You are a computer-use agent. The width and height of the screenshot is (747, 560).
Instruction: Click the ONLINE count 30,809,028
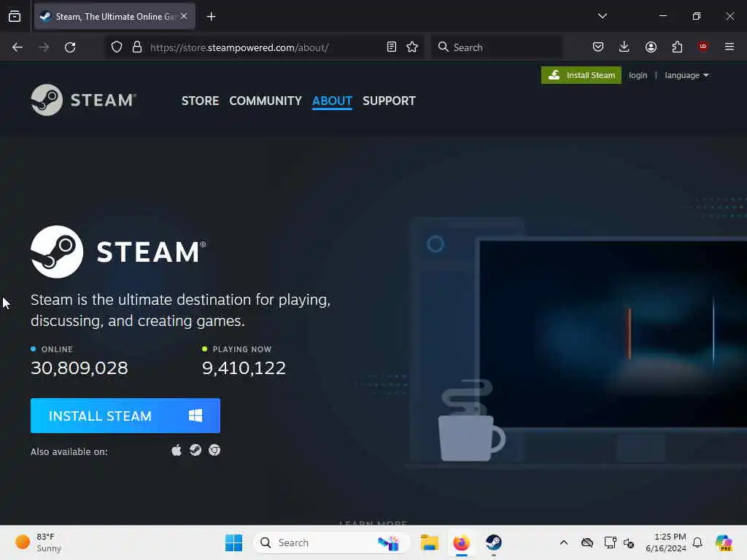[79, 368]
